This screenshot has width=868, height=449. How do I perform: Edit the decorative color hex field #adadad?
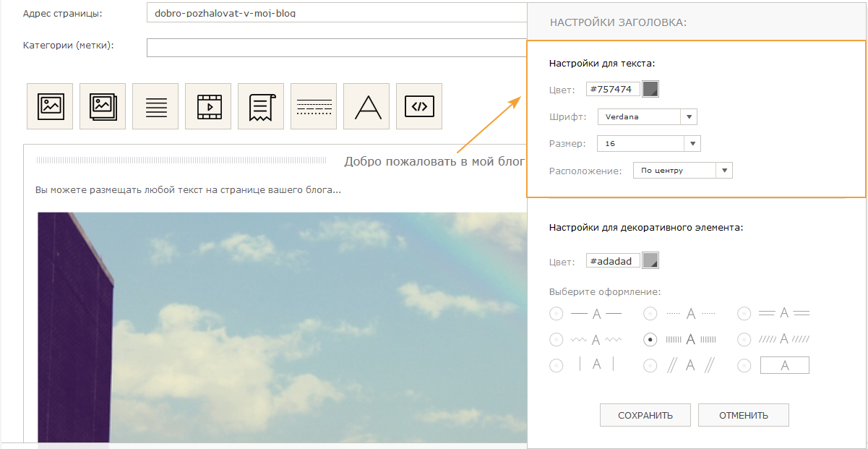pyautogui.click(x=613, y=261)
